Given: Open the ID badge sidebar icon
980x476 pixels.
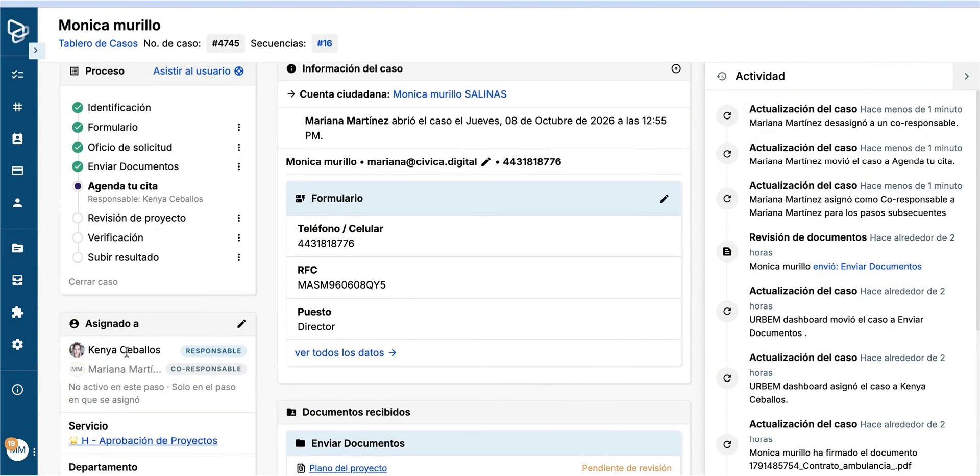Looking at the screenshot, I should coord(17,138).
